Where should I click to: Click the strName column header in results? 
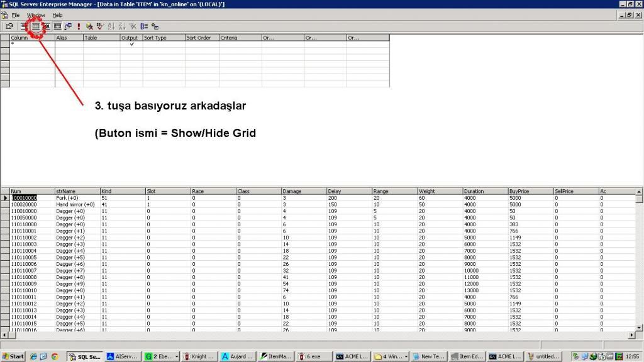[x=75, y=191]
